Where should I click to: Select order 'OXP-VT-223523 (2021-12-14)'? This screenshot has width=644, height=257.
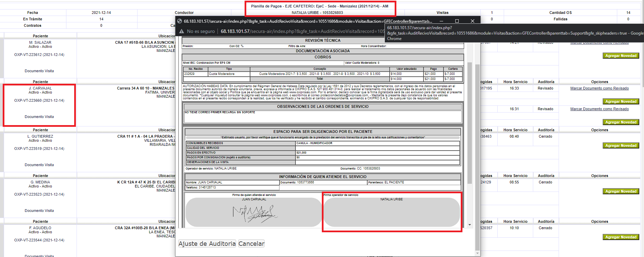pos(39,194)
